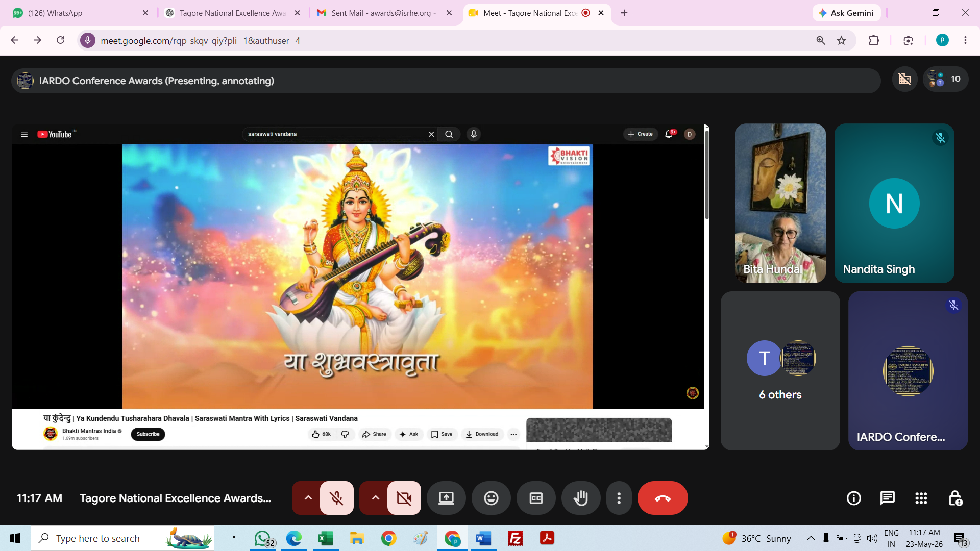Show hidden system tray icons
Viewport: 980px width, 551px height.
pyautogui.click(x=811, y=538)
